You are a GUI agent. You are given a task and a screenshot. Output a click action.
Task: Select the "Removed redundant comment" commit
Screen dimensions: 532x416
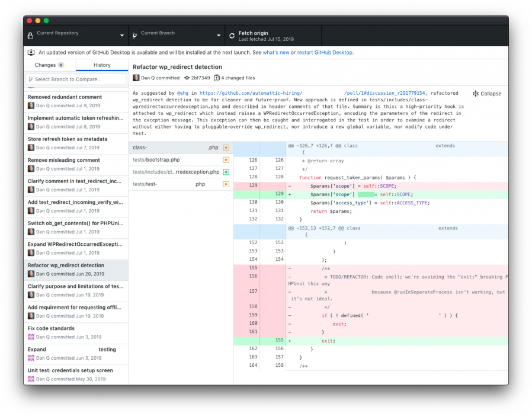(x=76, y=101)
